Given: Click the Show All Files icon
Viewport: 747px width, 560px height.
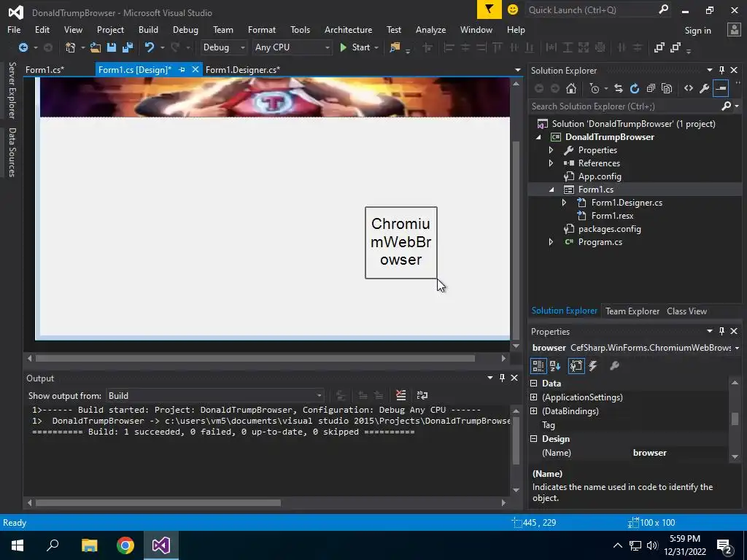Looking at the screenshot, I should click(x=667, y=88).
